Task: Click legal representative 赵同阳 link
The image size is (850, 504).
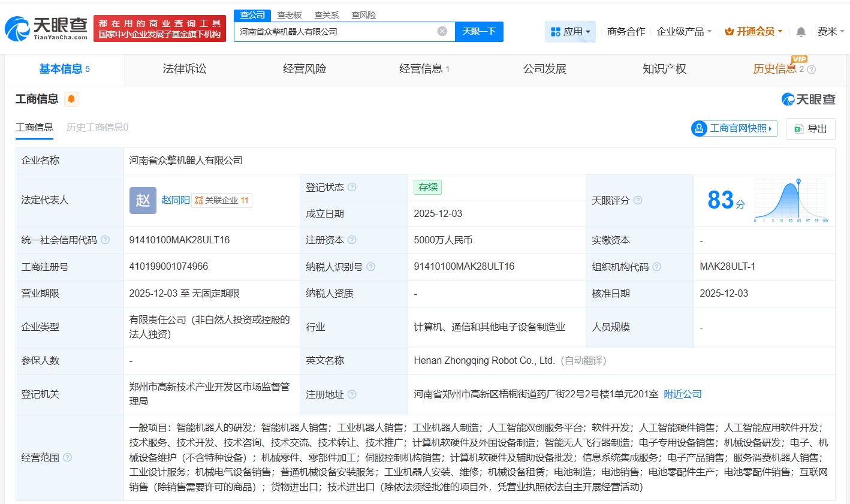Action: point(176,200)
